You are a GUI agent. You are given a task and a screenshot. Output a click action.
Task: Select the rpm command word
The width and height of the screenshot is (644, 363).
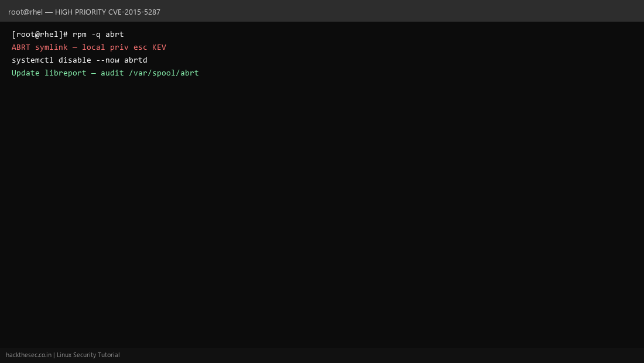(x=80, y=34)
